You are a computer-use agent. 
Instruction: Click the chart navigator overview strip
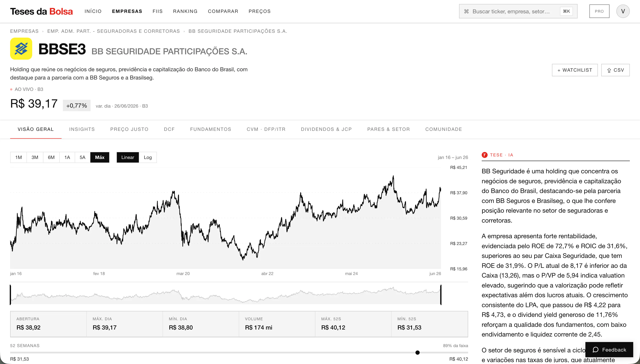tap(226, 295)
